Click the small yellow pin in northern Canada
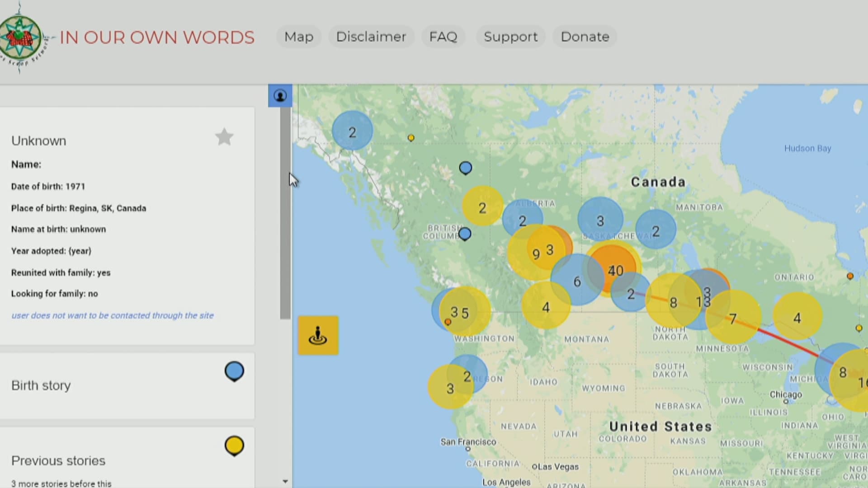The width and height of the screenshot is (868, 488). [411, 138]
